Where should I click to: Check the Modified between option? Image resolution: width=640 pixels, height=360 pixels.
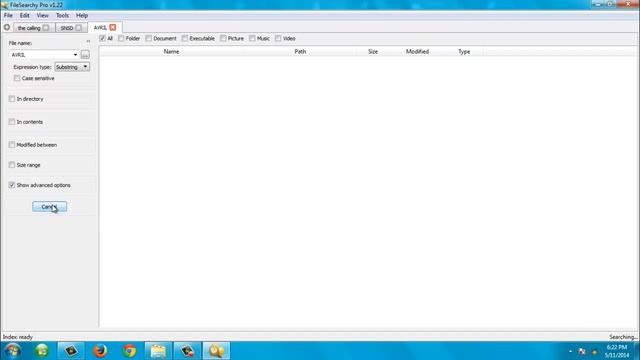(x=12, y=144)
